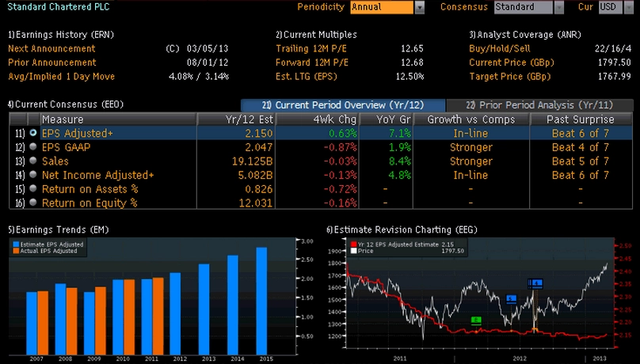Click the 22/16/4 analyst rating value
Viewport: 640px width, 364px height.
613,48
